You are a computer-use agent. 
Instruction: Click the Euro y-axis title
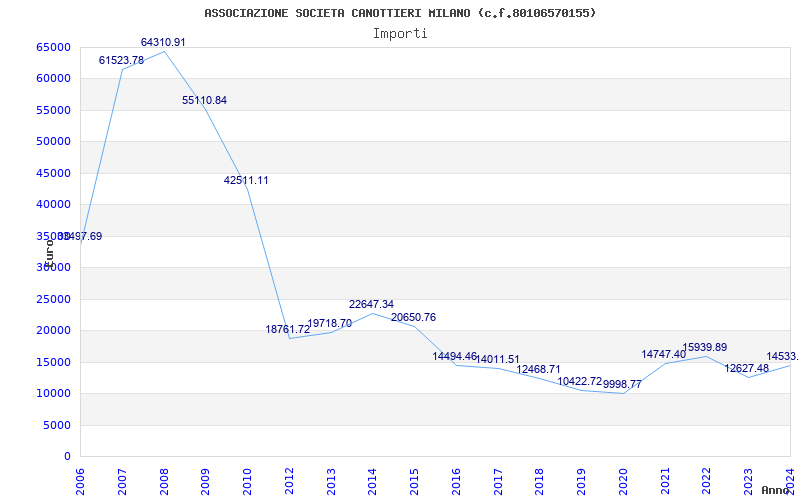(49, 252)
